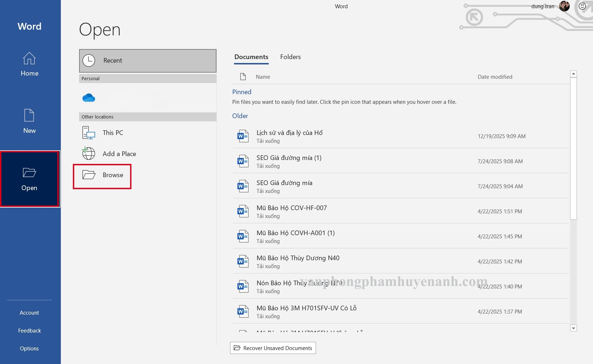Click the dung tran account name
This screenshot has height=364, width=593.
543,6
